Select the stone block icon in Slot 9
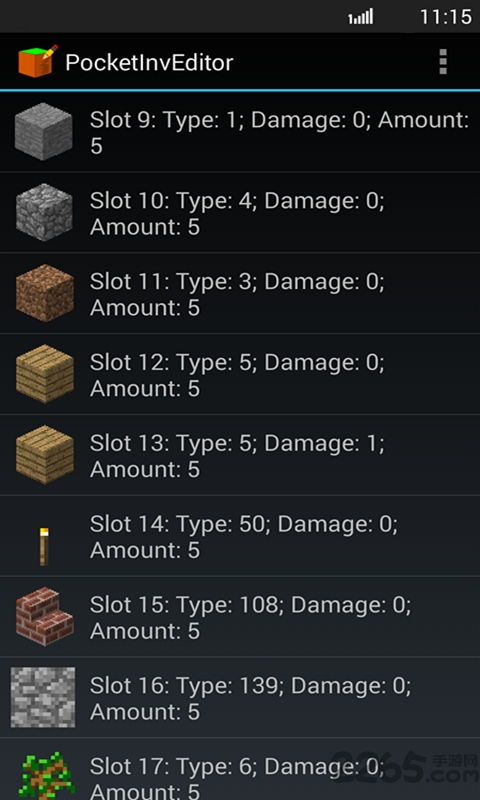Image resolution: width=480 pixels, height=800 pixels. 43,132
